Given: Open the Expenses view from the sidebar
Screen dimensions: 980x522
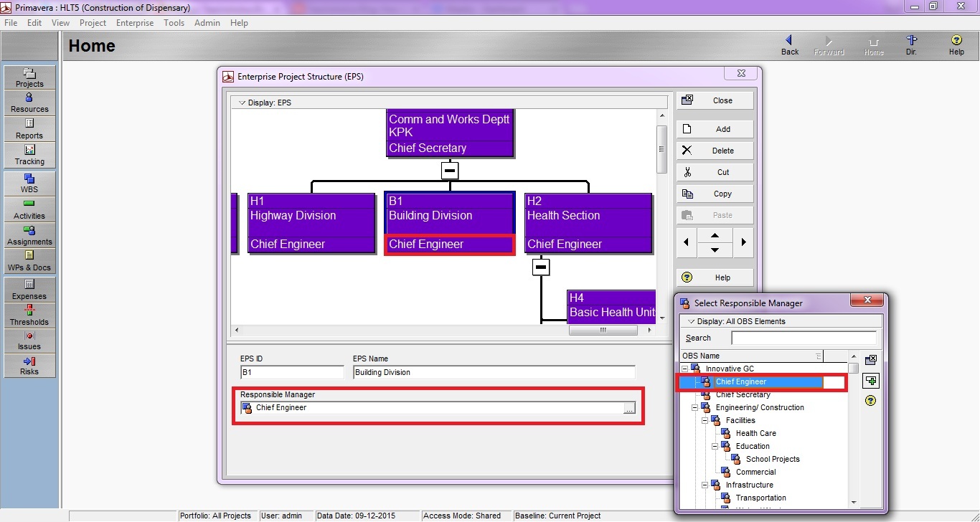Looking at the screenshot, I should click(29, 288).
